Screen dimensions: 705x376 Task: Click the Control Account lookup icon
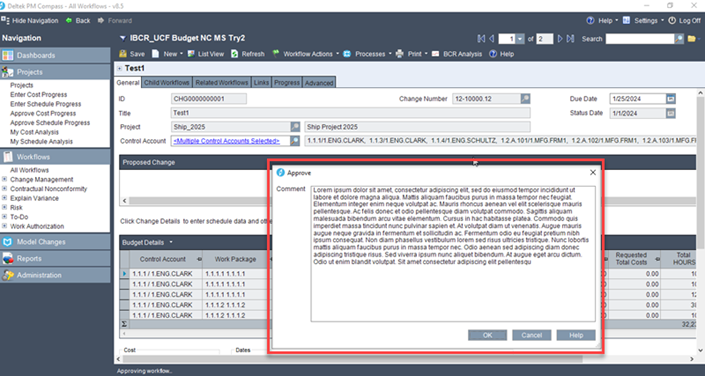[295, 141]
